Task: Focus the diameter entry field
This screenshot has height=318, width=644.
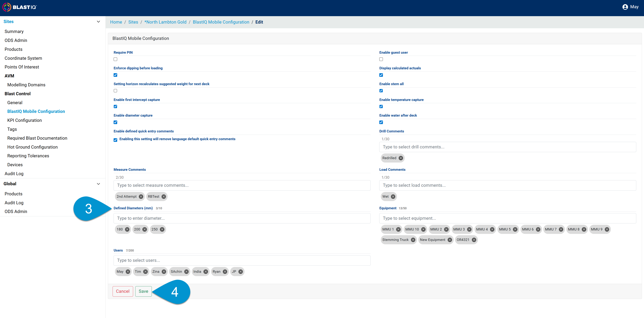Action: pos(242,218)
